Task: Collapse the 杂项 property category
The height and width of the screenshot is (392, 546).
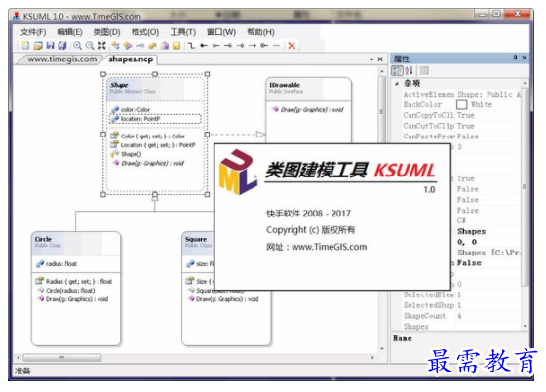Action: pos(397,84)
